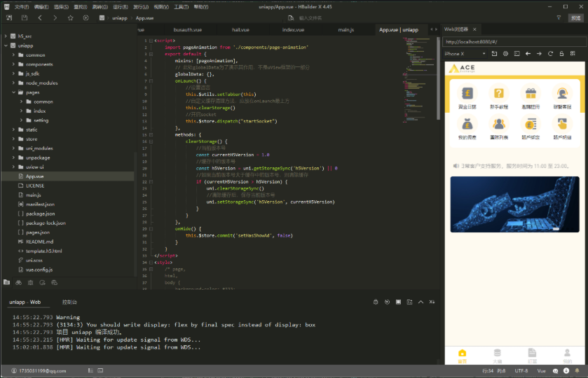Collapse the console panel with up chevron
The width and height of the screenshot is (588, 378).
coord(421,302)
